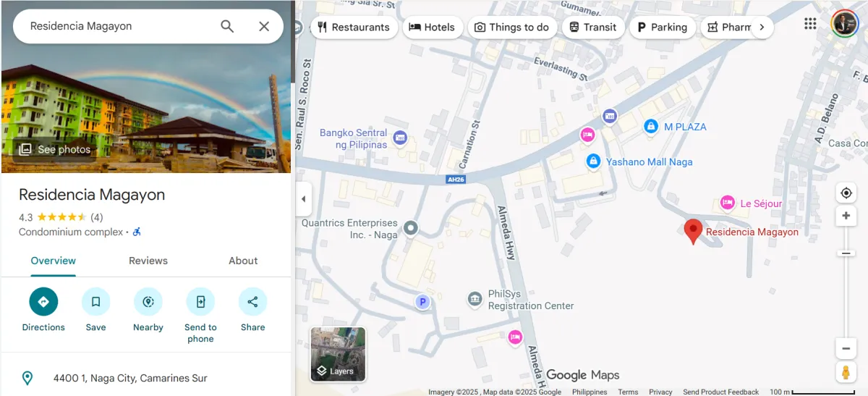
Task: Open the Privacy link in the footer
Action: pos(660,392)
